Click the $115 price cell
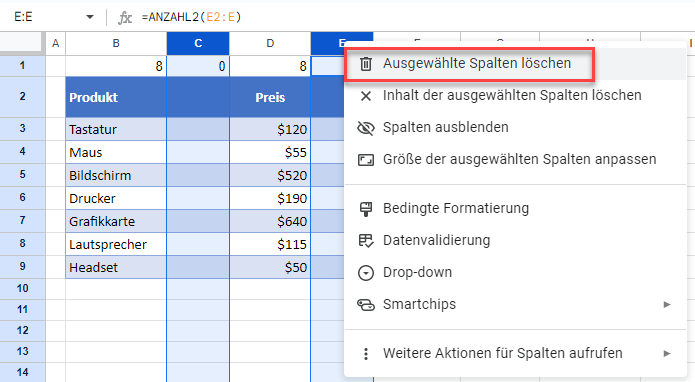The width and height of the screenshot is (695, 382). pos(270,244)
